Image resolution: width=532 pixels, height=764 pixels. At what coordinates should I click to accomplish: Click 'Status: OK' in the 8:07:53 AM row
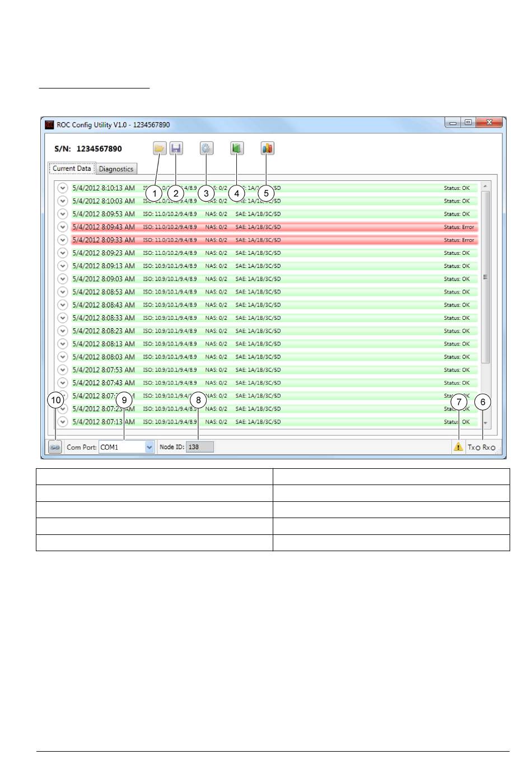coord(457,370)
